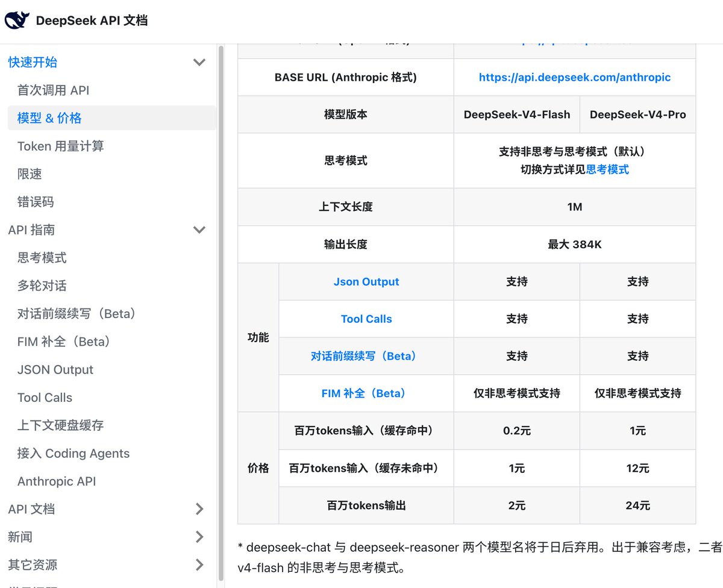Click the 输出长度 row label
This screenshot has width=723, height=588.
[346, 244]
